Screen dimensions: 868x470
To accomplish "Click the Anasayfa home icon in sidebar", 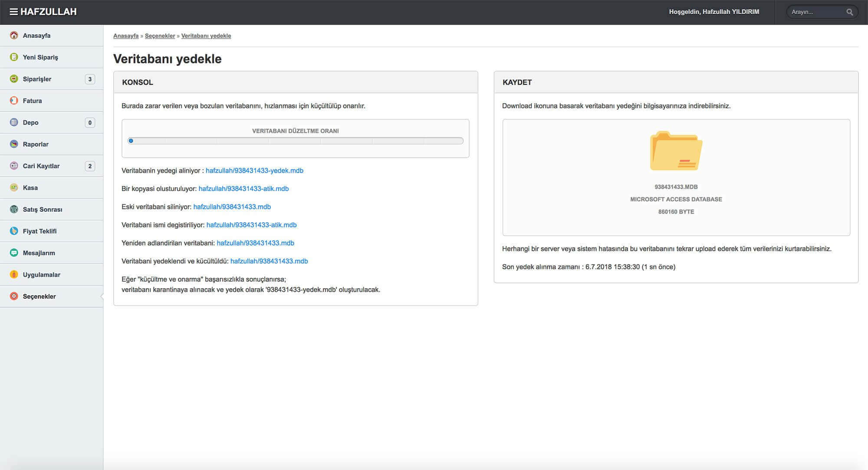I will coord(14,35).
